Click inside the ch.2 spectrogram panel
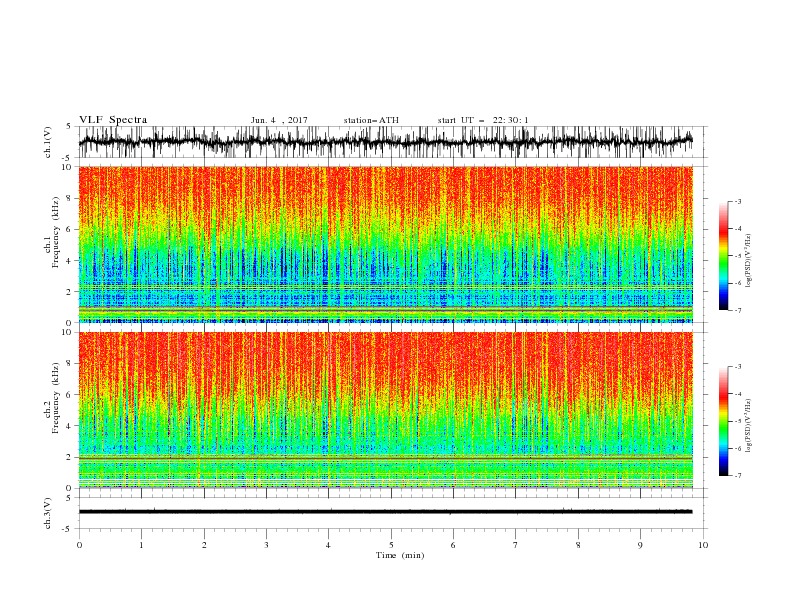 [x=385, y=410]
